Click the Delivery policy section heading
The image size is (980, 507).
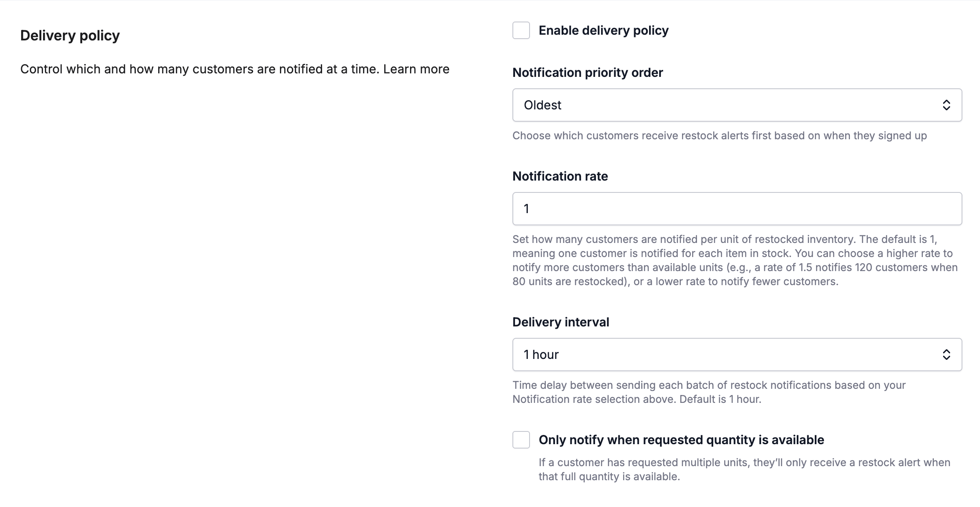point(70,35)
